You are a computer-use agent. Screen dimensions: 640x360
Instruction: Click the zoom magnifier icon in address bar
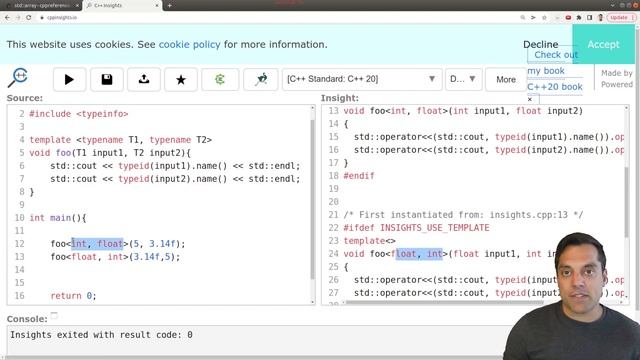click(522, 18)
